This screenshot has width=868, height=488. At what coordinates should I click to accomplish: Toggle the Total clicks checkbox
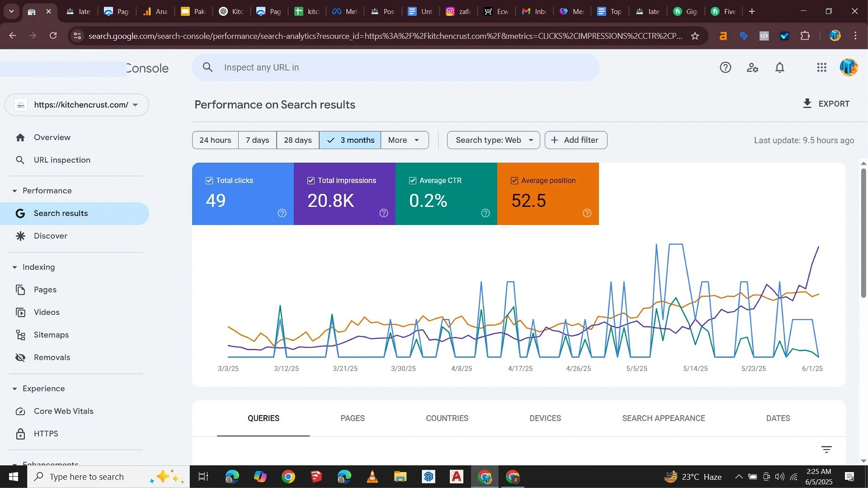point(209,180)
